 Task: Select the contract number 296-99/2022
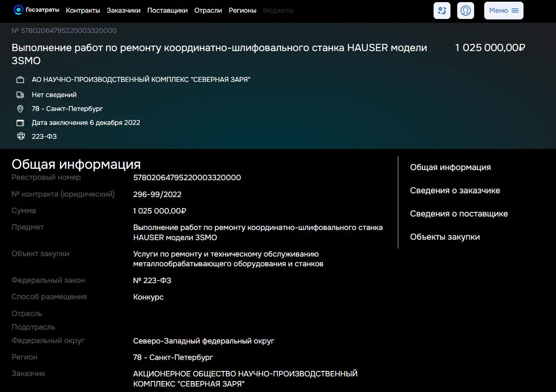coord(157,195)
